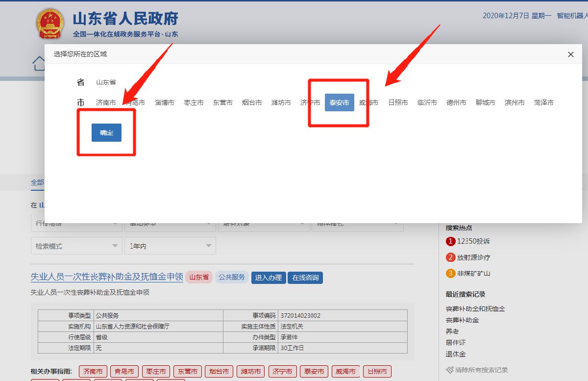Image resolution: width=588 pixels, height=381 pixels.
Task: Open result 失业人员一次性丧葬补助金及抚恤金申领 title link
Action: 107,277
